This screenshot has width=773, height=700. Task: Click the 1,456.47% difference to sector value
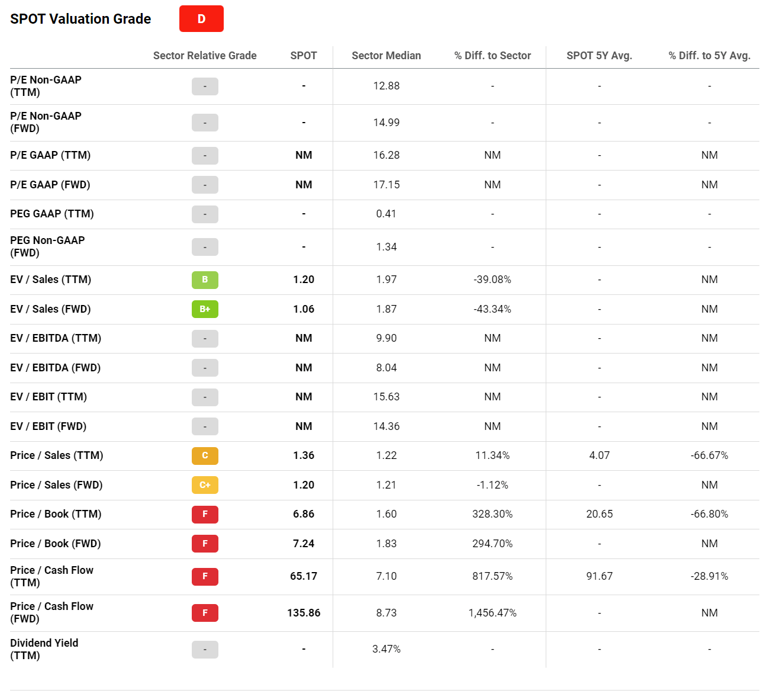[492, 613]
